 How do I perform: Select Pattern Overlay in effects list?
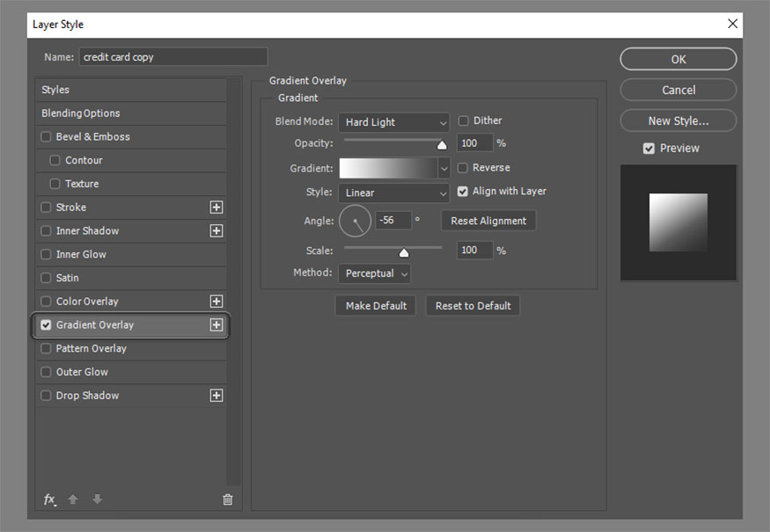click(131, 348)
